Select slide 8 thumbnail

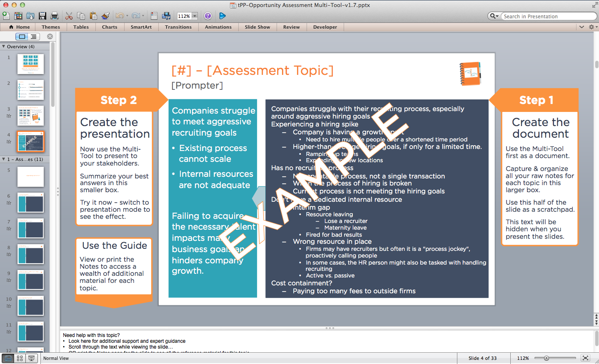(x=30, y=254)
